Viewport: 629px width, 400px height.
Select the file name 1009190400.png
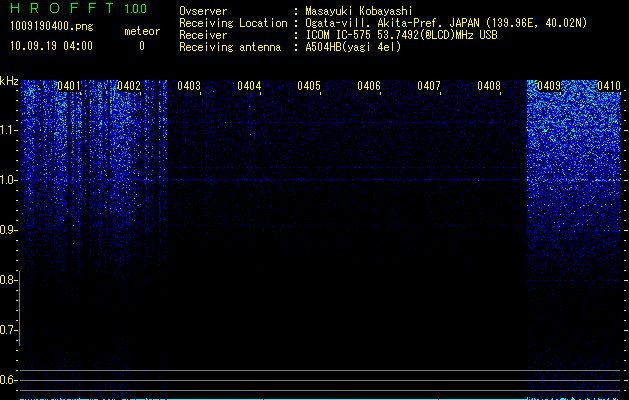[x=51, y=26]
